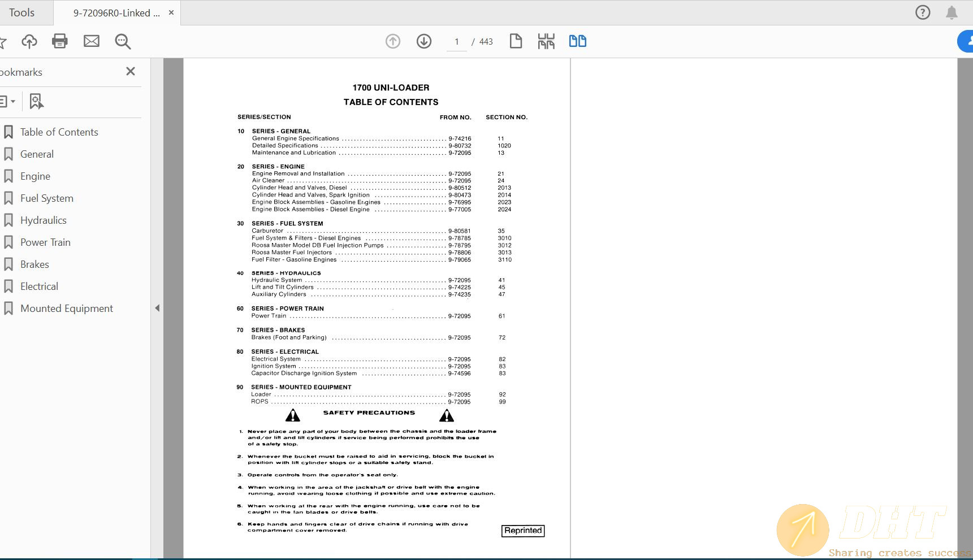
Task: Go to previous page arrow
Action: (x=393, y=41)
